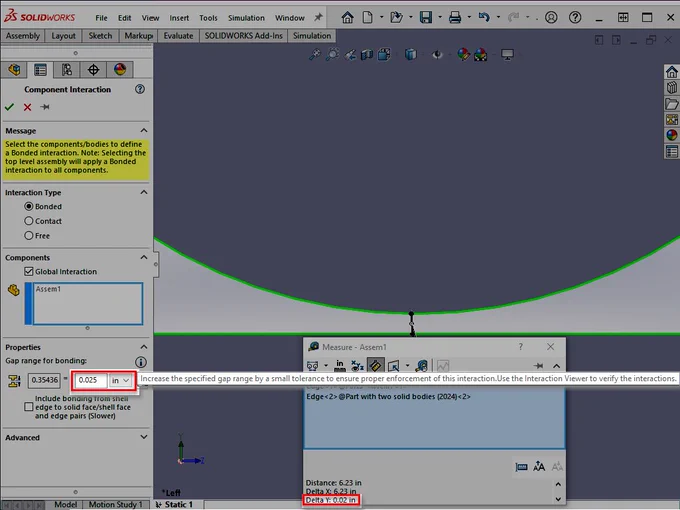Open the Help question mark icon
Viewport: 680px width, 510px height.
point(575,17)
